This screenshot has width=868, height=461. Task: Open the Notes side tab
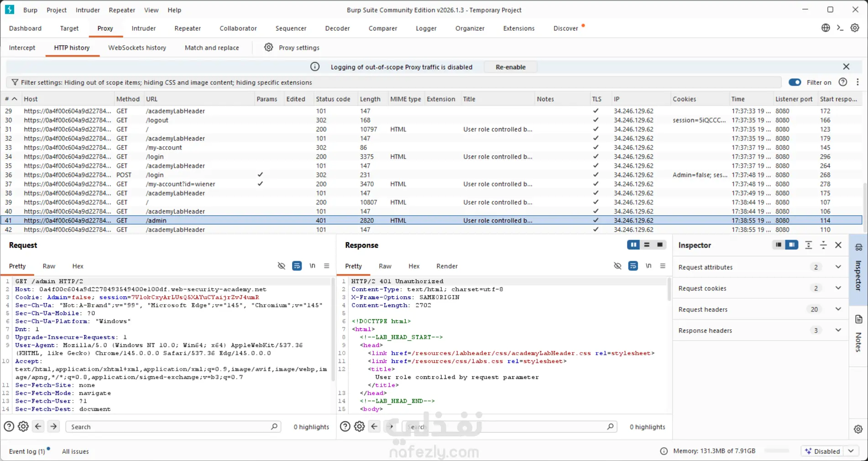point(858,334)
